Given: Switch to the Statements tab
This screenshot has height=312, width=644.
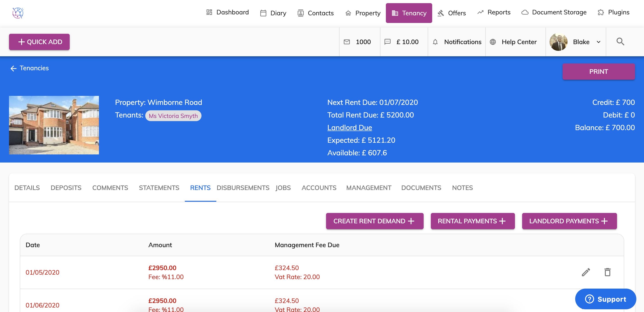Looking at the screenshot, I should pyautogui.click(x=159, y=188).
